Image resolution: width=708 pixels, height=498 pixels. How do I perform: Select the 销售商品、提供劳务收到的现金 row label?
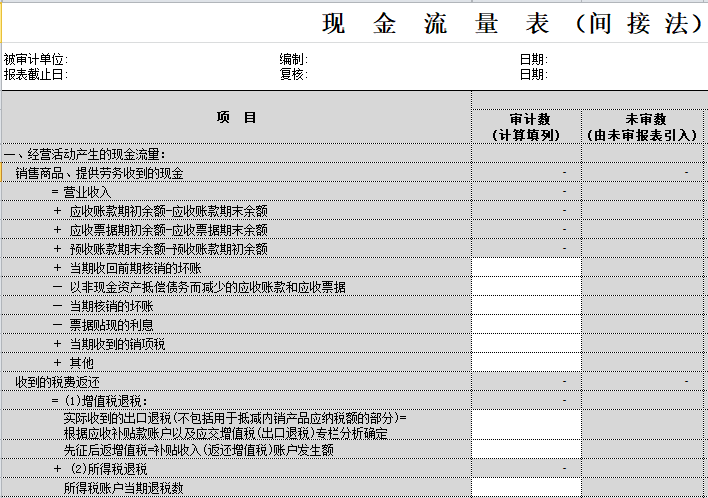pyautogui.click(x=99, y=173)
